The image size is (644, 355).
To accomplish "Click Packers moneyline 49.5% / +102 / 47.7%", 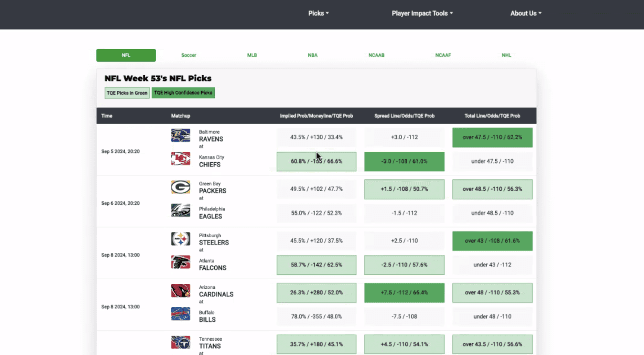I will click(316, 189).
